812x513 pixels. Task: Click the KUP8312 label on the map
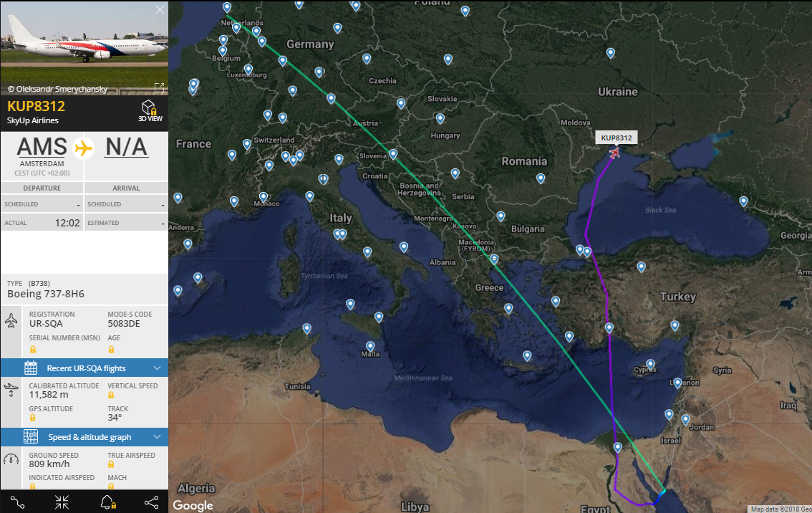[x=616, y=138]
